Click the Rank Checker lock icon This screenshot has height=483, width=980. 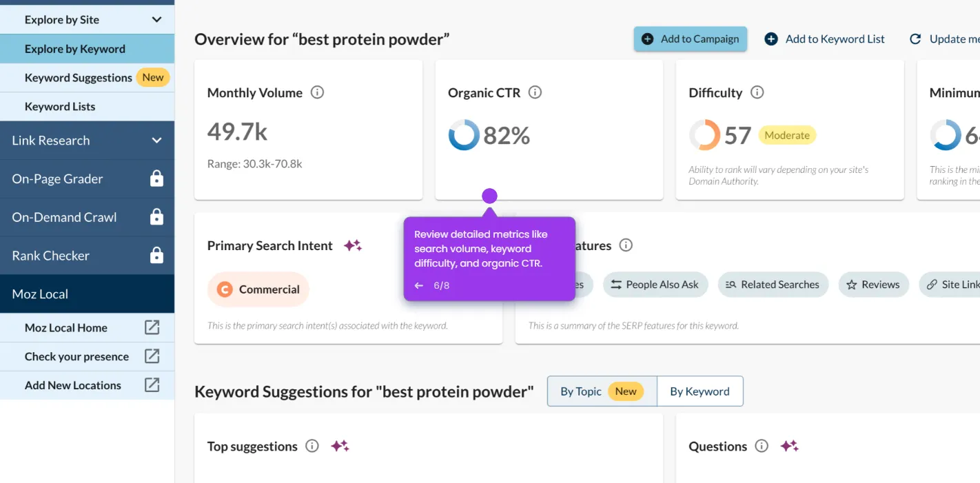[157, 256]
